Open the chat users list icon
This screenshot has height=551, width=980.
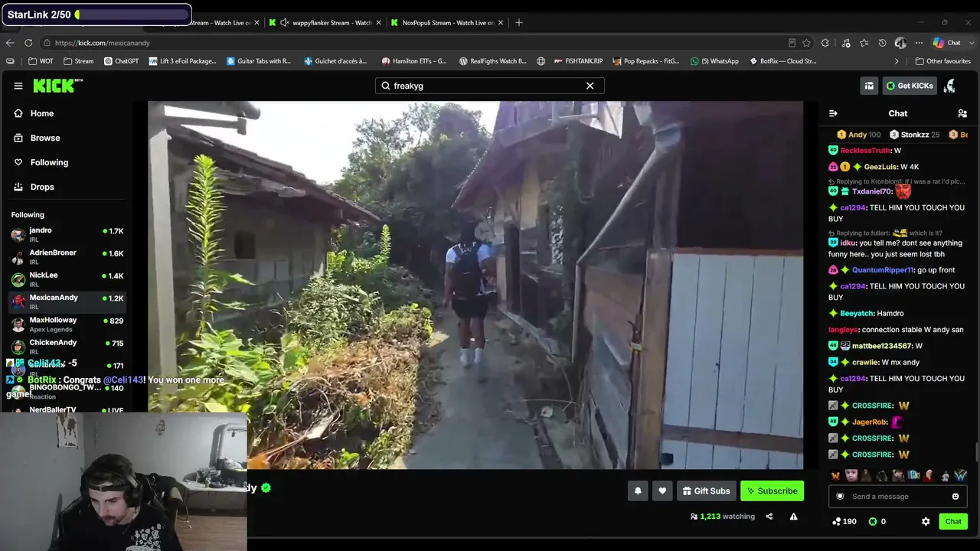pos(962,113)
